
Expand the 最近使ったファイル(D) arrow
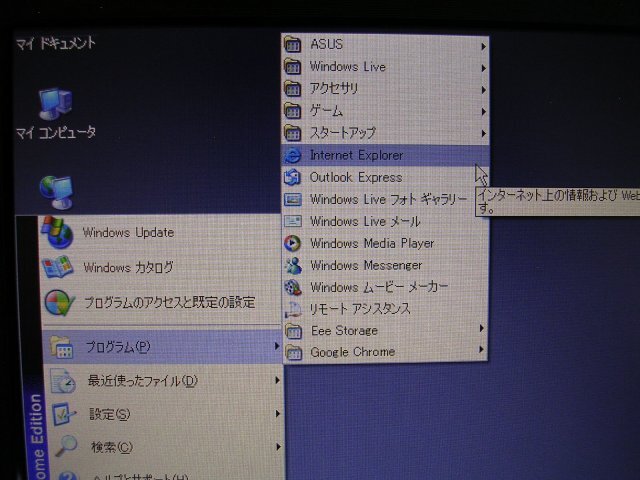[277, 380]
